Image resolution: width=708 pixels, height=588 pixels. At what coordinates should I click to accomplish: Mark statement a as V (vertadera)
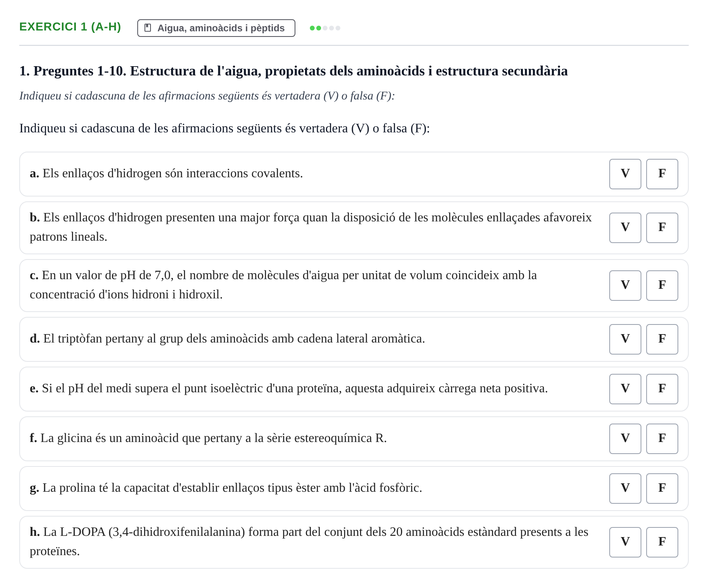click(x=625, y=174)
